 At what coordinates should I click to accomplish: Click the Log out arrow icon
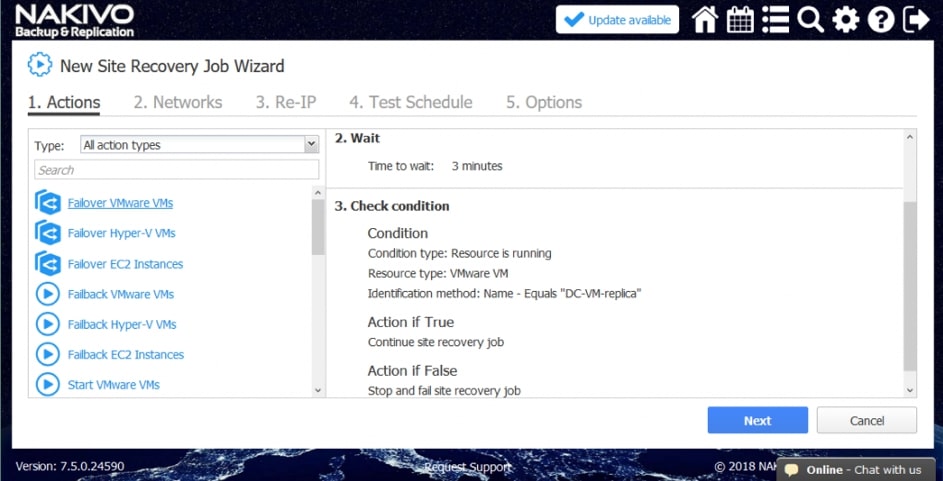click(915, 20)
